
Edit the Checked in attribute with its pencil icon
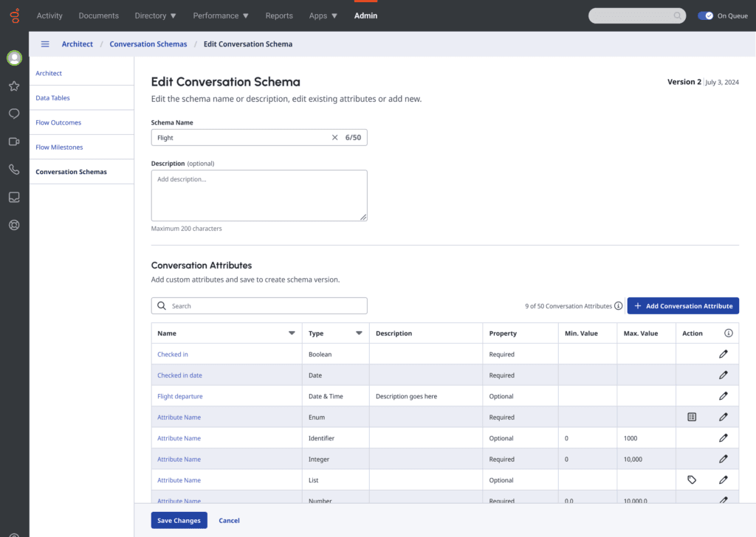click(x=723, y=354)
